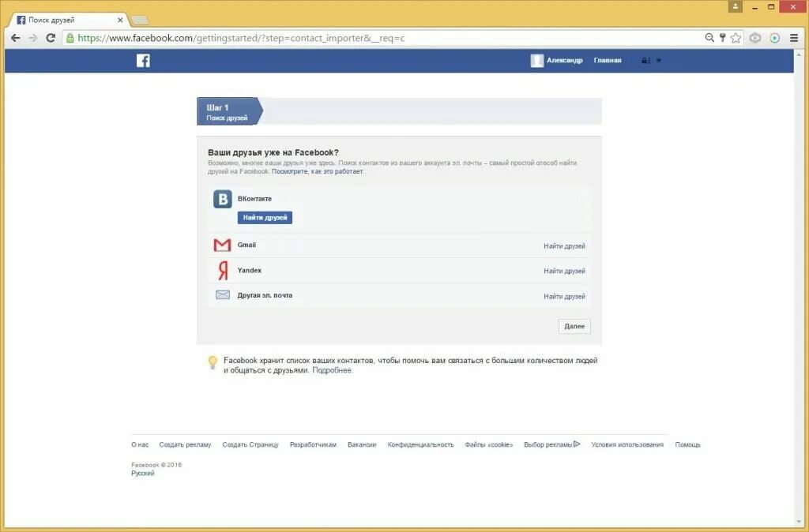Click Найти друзей link for Gmail

click(564, 246)
